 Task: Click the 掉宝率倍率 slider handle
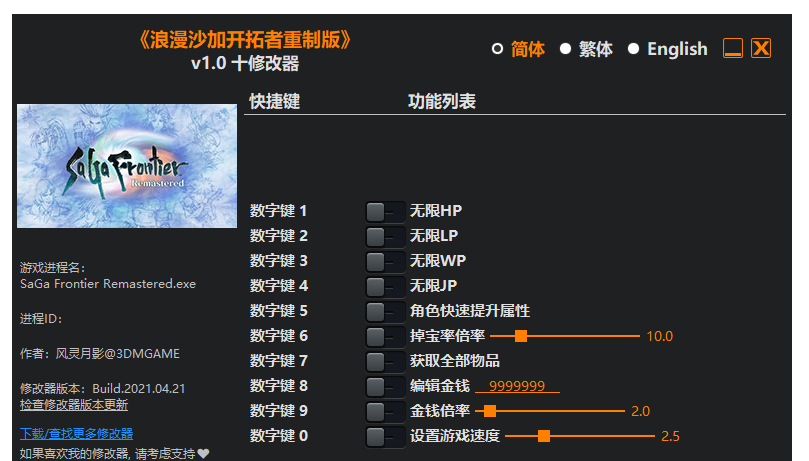(x=521, y=336)
